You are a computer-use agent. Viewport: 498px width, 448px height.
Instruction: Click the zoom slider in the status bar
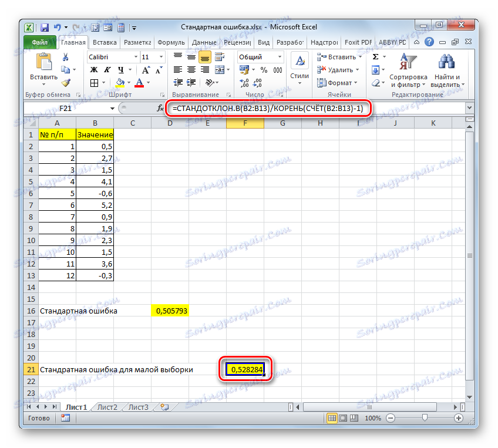point(425,418)
